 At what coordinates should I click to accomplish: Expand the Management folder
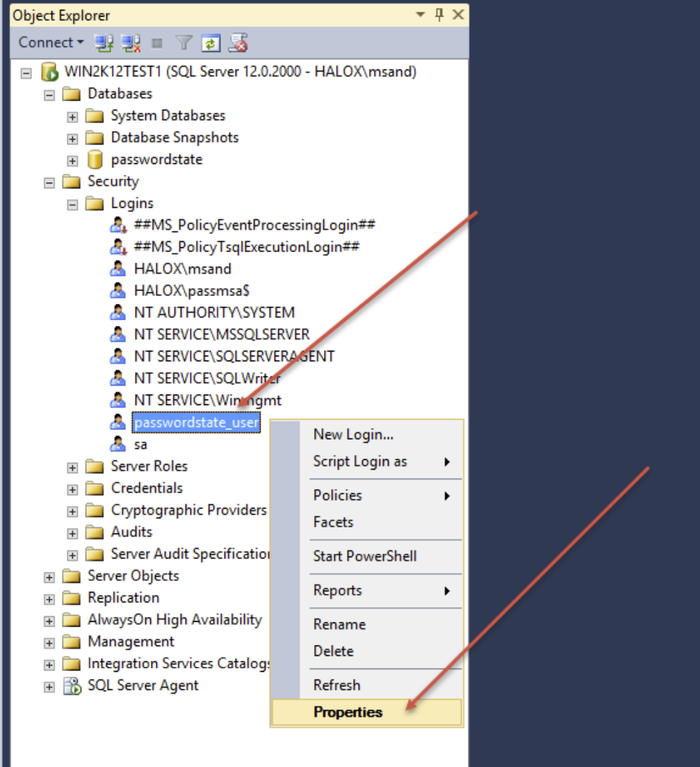[x=49, y=643]
